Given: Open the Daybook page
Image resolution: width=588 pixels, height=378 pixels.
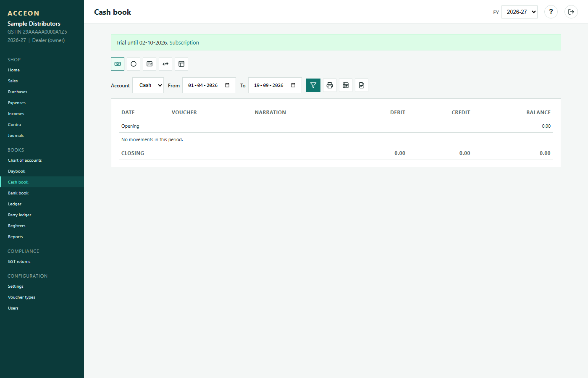Looking at the screenshot, I should 42,171.
